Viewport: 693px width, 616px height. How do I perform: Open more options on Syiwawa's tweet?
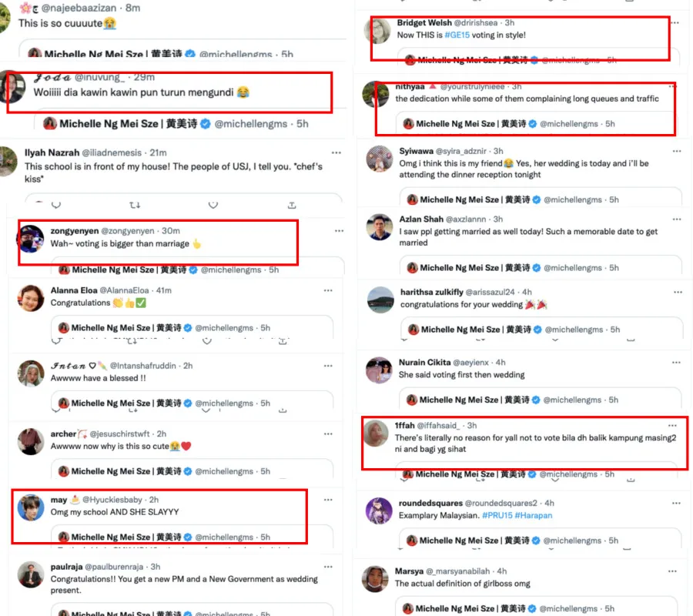[677, 151]
